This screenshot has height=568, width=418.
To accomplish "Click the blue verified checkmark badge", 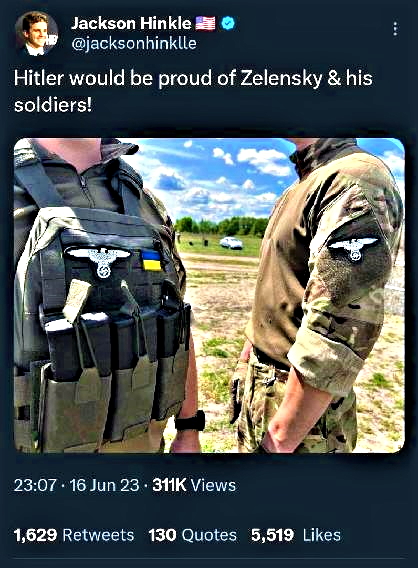I will pyautogui.click(x=228, y=24).
